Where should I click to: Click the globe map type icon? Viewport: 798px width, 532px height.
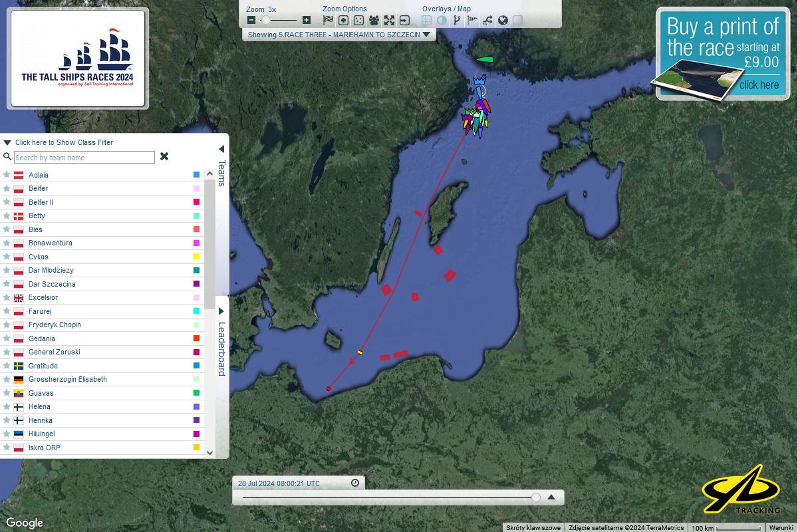503,21
